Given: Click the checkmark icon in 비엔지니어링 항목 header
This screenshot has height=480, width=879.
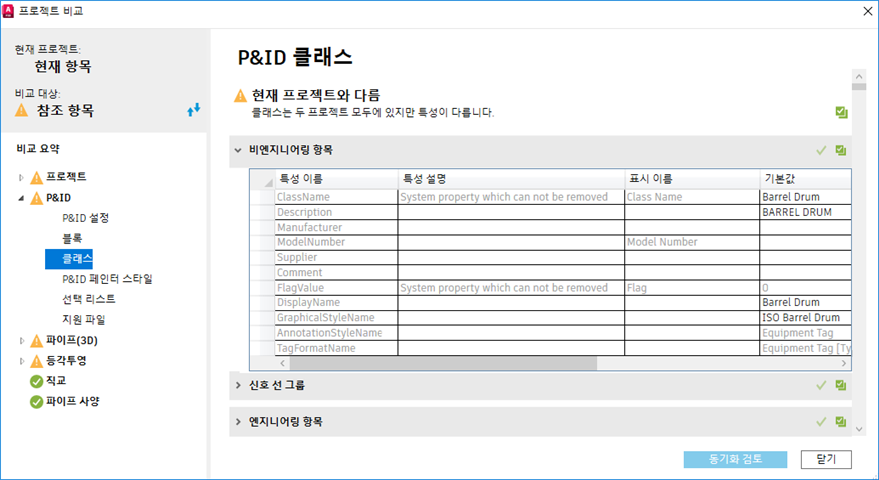Looking at the screenshot, I should (x=821, y=150).
